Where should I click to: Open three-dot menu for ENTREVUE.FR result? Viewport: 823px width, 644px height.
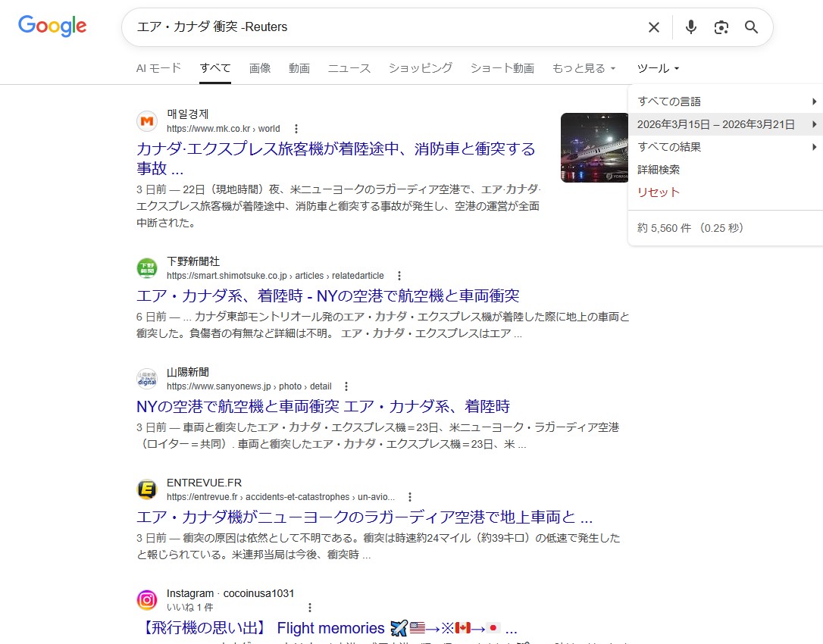coord(410,497)
